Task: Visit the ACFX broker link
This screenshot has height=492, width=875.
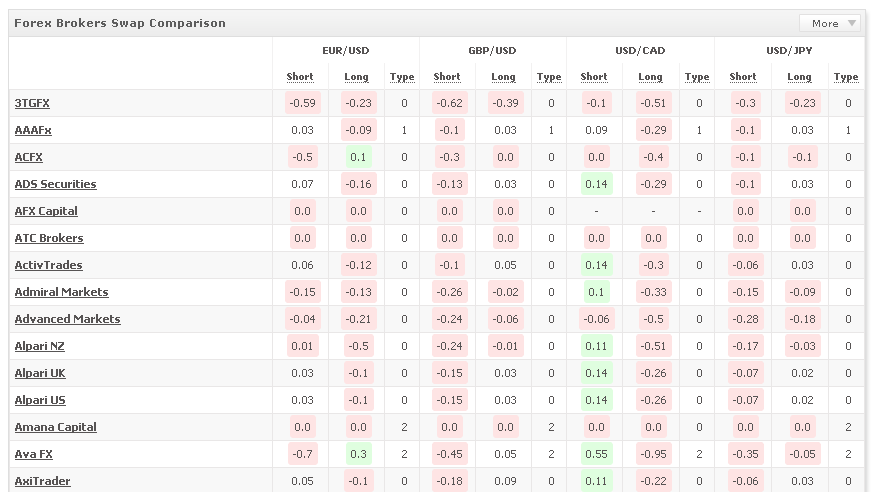Action: [x=29, y=157]
